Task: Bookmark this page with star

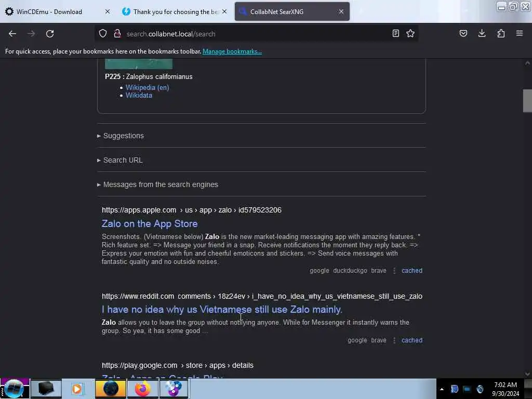Action: pos(410,34)
